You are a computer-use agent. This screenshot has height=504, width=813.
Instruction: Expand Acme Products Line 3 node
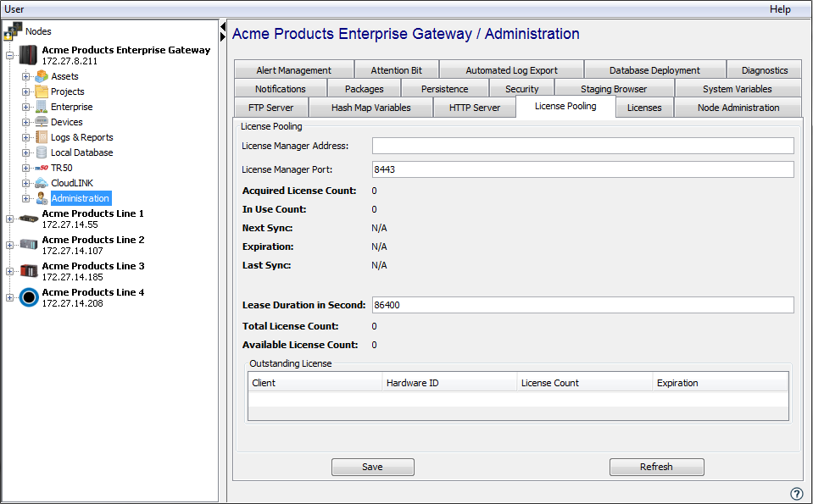pos(10,271)
